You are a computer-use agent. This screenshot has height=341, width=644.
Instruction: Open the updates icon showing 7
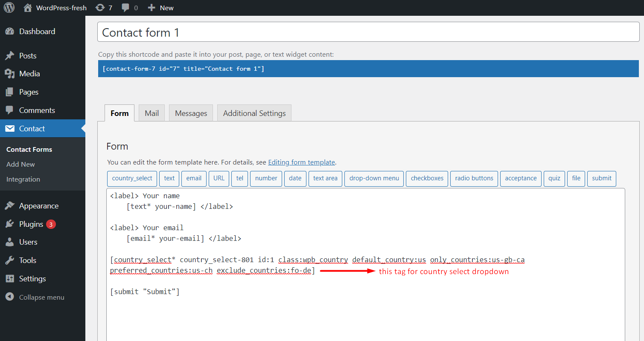coord(100,8)
